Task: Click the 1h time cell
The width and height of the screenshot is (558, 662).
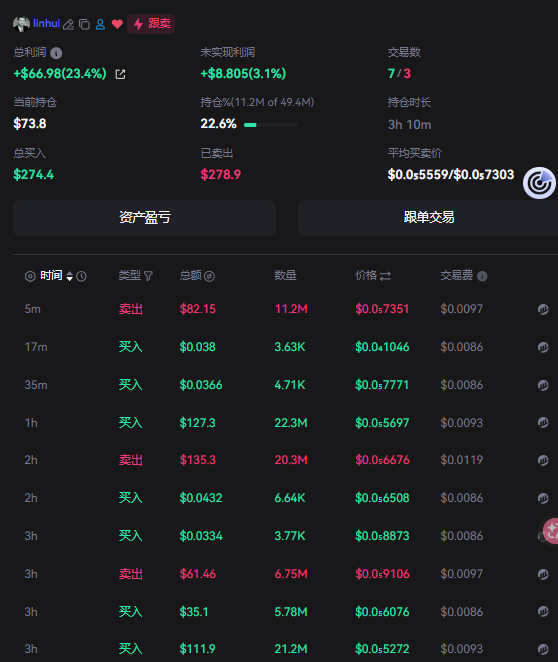Action: [x=31, y=423]
